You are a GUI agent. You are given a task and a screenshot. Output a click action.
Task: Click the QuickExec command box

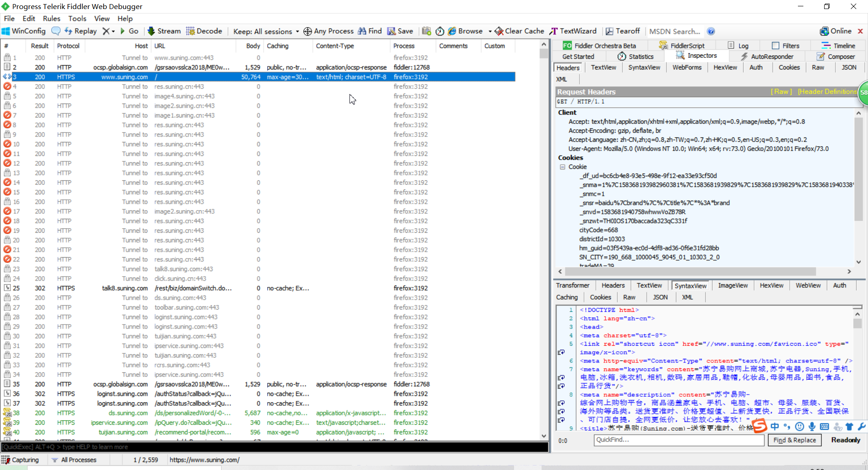274,447
